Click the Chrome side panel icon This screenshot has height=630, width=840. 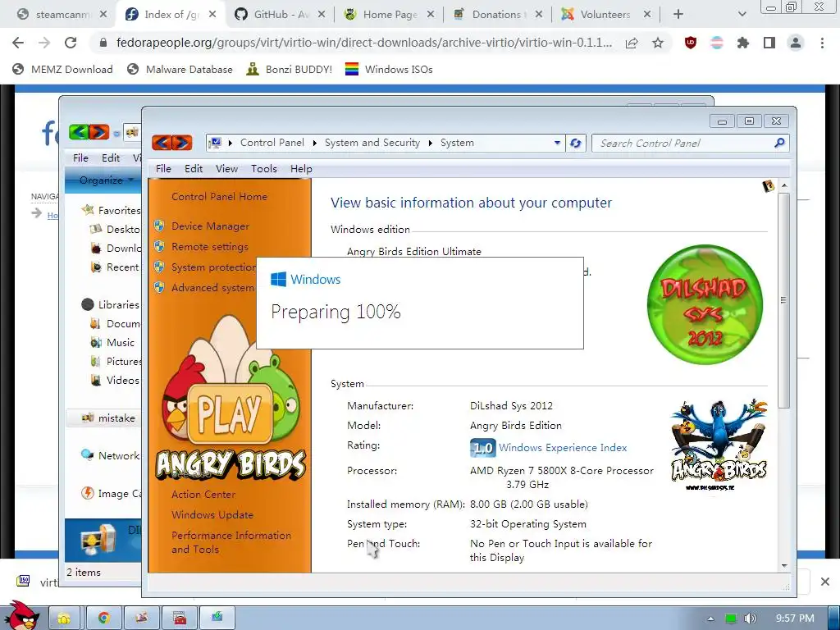point(769,43)
